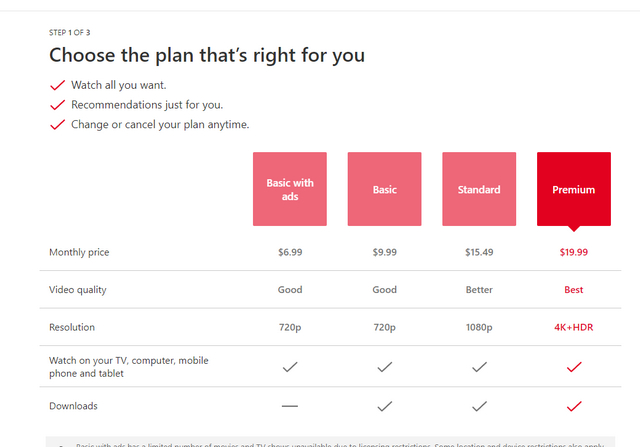Click the $6.99 monthly price
The image size is (640, 447).
coord(290,252)
